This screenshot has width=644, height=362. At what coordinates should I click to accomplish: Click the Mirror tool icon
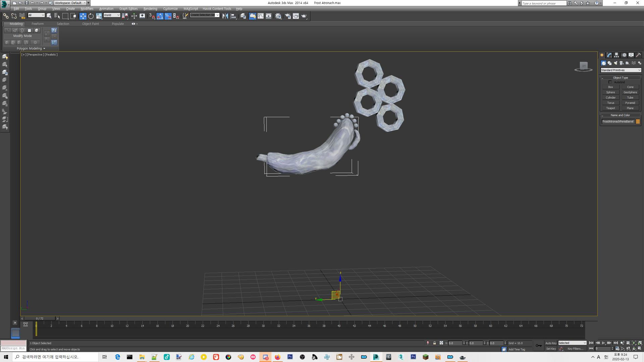tap(225, 16)
